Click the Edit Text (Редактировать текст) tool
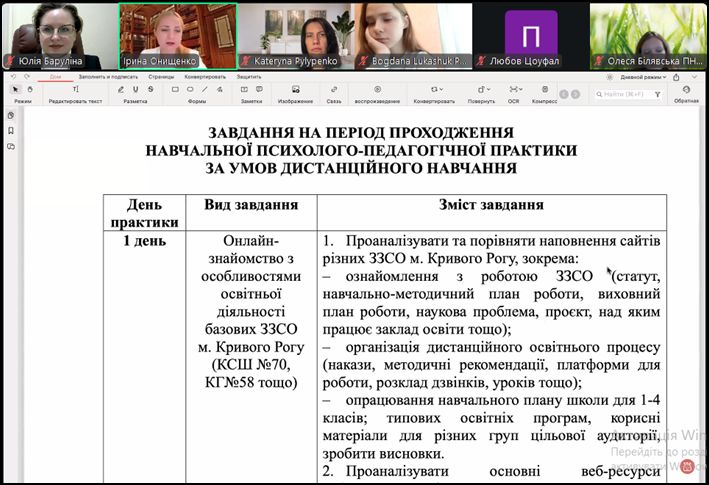The image size is (709, 485). pos(75,89)
